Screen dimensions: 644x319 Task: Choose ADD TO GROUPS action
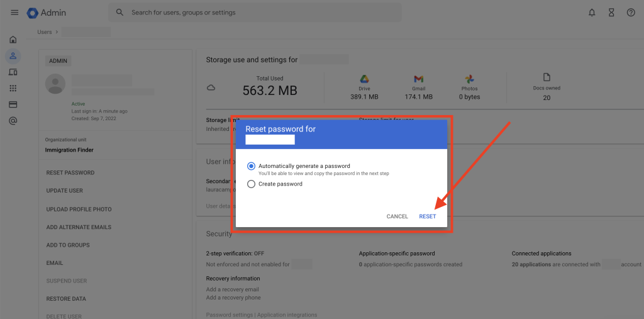pos(68,245)
